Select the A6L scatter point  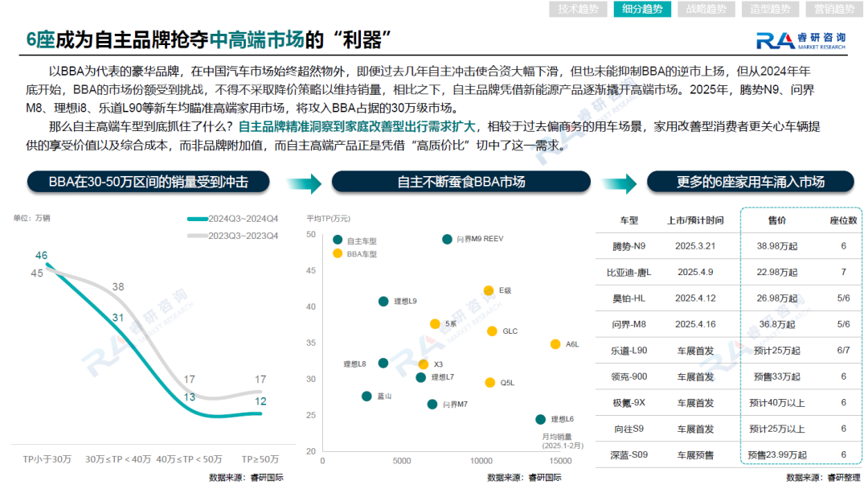pyautogui.click(x=555, y=344)
